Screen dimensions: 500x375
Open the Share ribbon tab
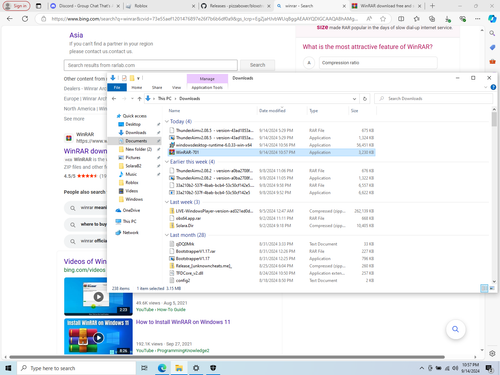[x=157, y=87]
